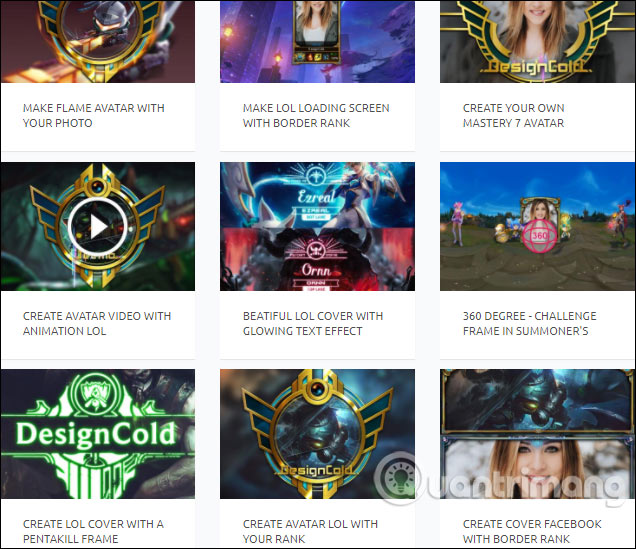Open 'Create Your Own Mastery 7 Avatar' link
The height and width of the screenshot is (549, 636).
[514, 116]
